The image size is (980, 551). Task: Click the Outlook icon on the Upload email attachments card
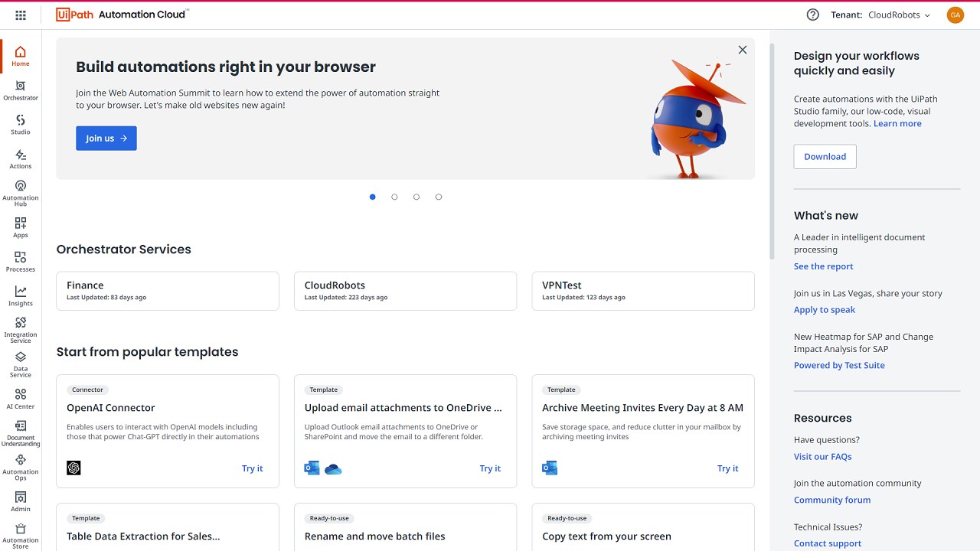312,468
